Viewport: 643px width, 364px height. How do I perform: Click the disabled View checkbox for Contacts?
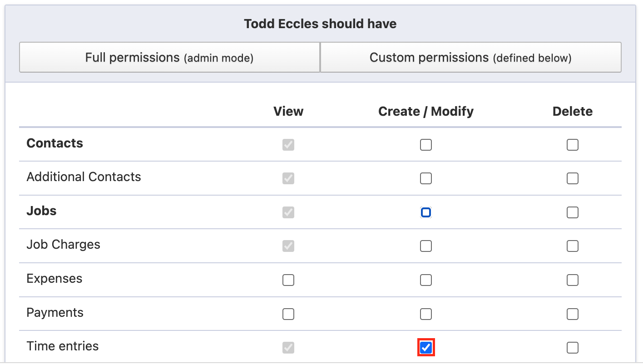pyautogui.click(x=288, y=145)
